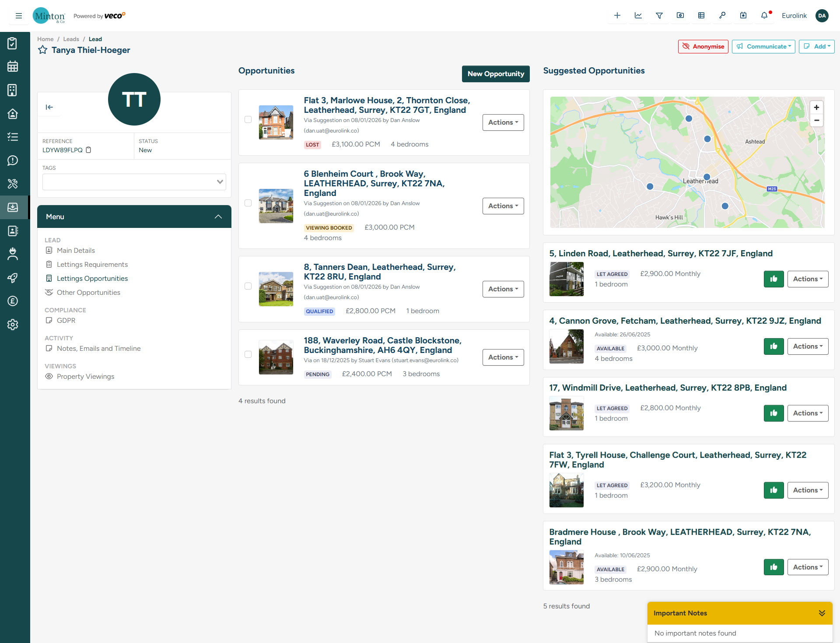
Task: Open Lettings Requirements menu item
Action: coord(92,265)
